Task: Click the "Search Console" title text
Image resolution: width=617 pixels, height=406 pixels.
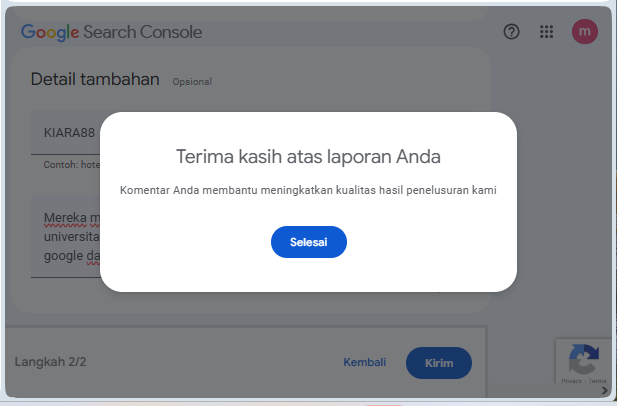Action: (x=143, y=32)
